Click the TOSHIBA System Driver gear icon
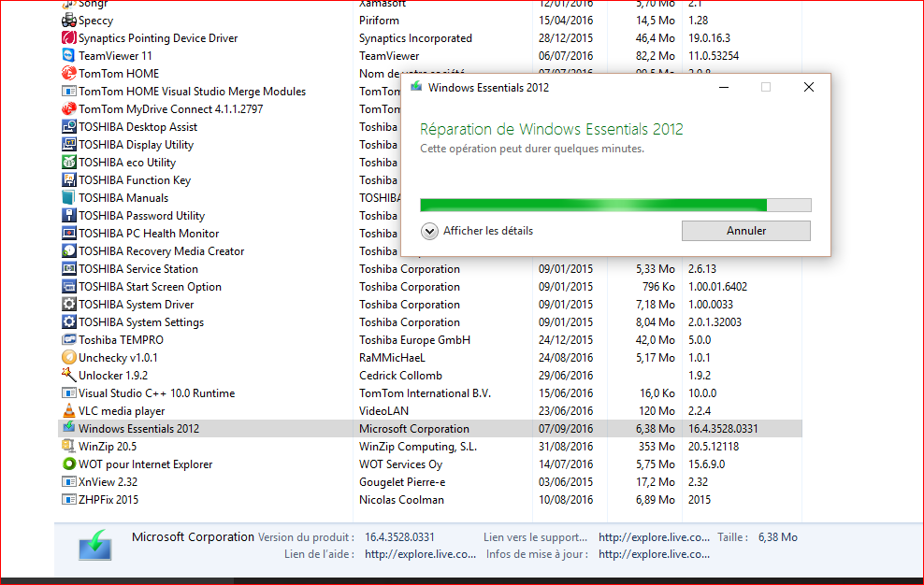The image size is (924, 585). pos(69,304)
